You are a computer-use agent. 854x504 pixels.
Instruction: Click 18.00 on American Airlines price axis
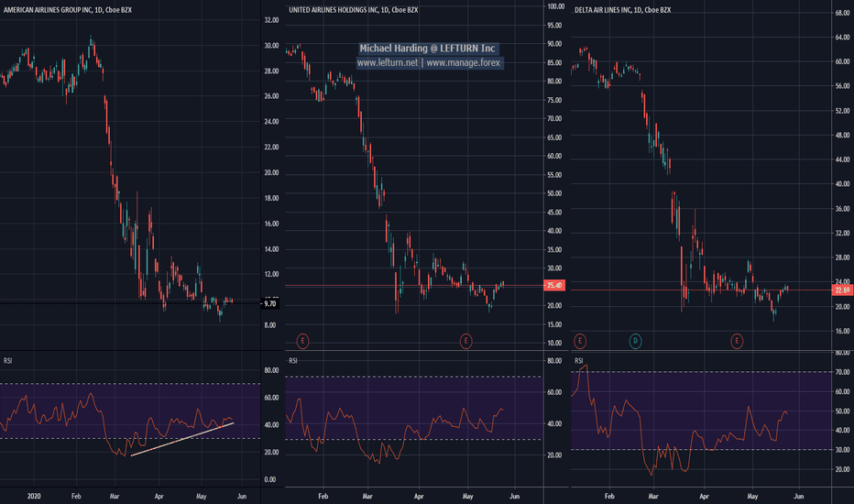271,198
